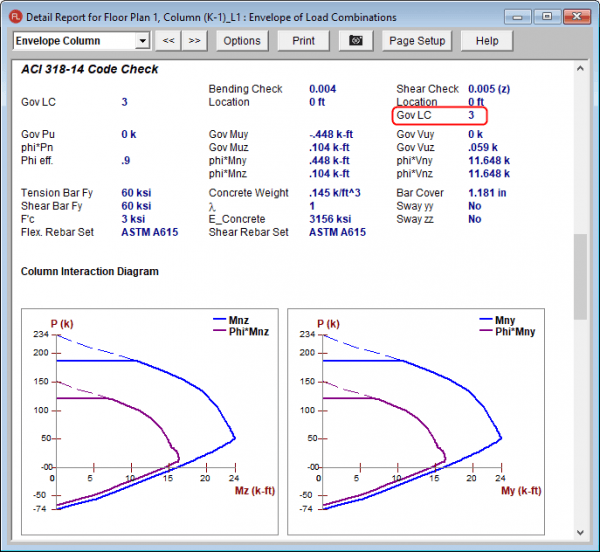Screen dimensions: 600x552
Task: Click the scrollbar down arrow
Action: click(x=580, y=534)
